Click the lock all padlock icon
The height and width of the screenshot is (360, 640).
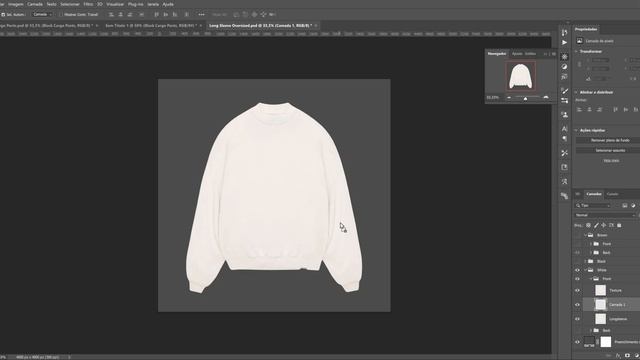(x=619, y=225)
